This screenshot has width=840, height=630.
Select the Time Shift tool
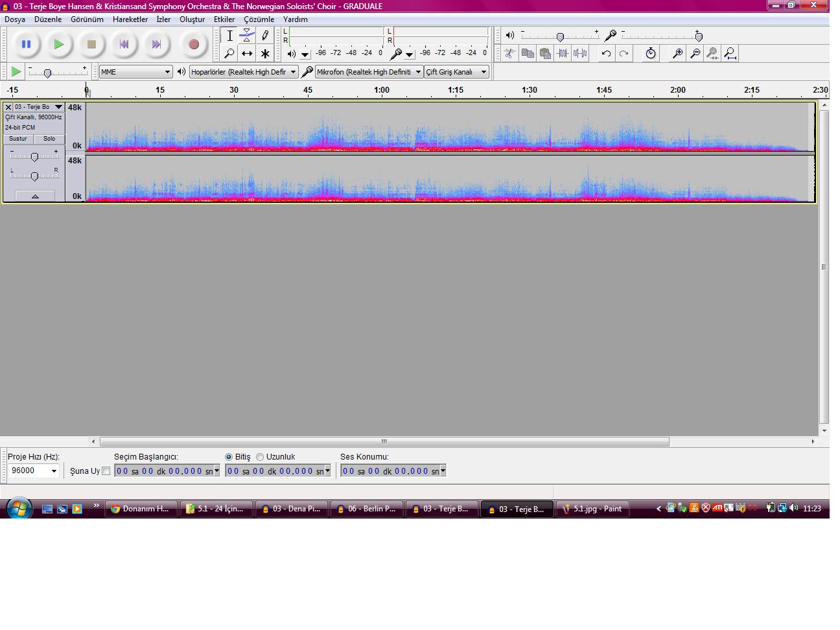[x=247, y=53]
